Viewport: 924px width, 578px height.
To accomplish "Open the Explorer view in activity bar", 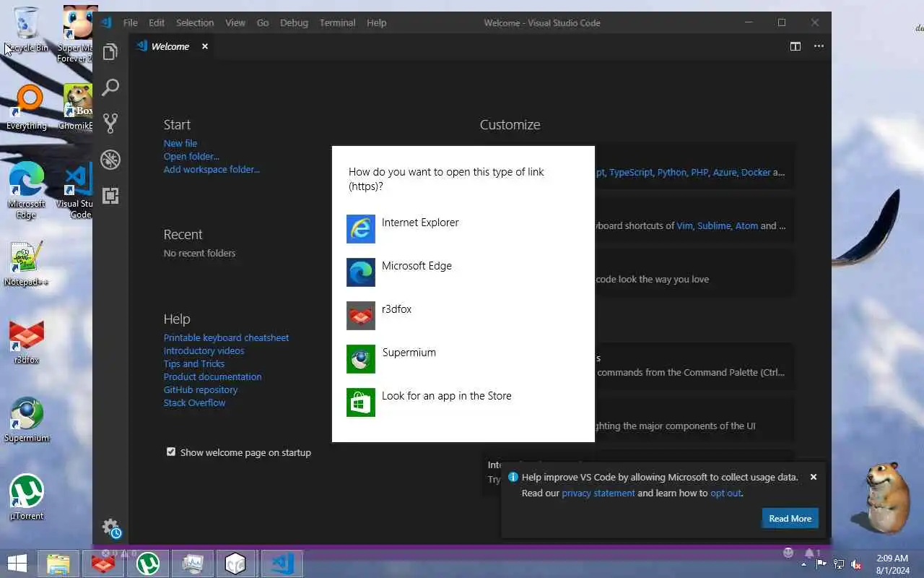I will pos(110,52).
